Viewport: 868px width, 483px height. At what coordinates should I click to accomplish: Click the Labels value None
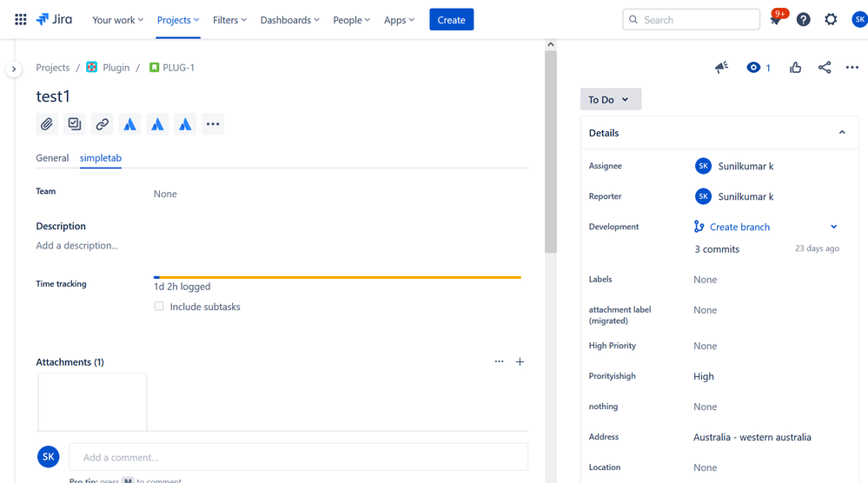(705, 280)
